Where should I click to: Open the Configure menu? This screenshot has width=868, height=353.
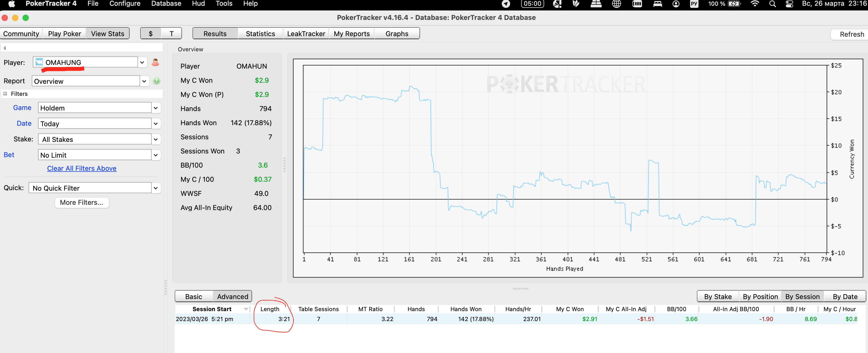[125, 4]
